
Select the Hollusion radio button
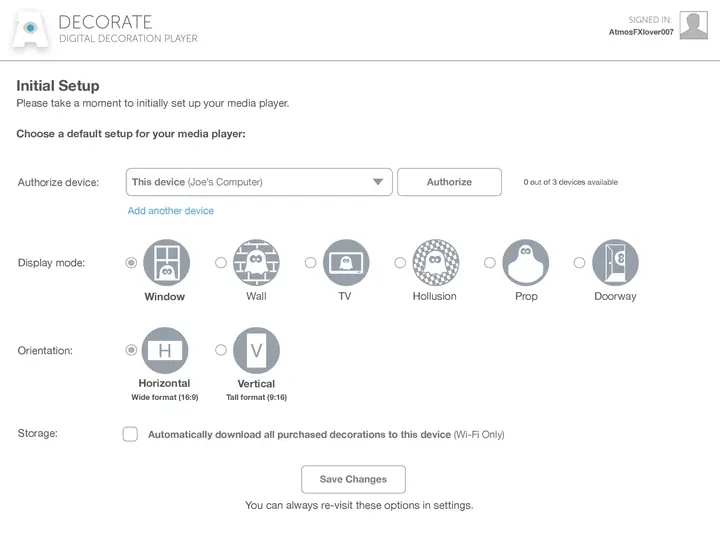(400, 263)
